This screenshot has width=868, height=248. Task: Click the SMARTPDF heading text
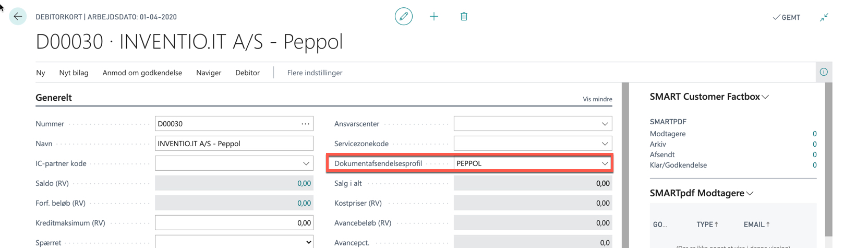point(668,122)
